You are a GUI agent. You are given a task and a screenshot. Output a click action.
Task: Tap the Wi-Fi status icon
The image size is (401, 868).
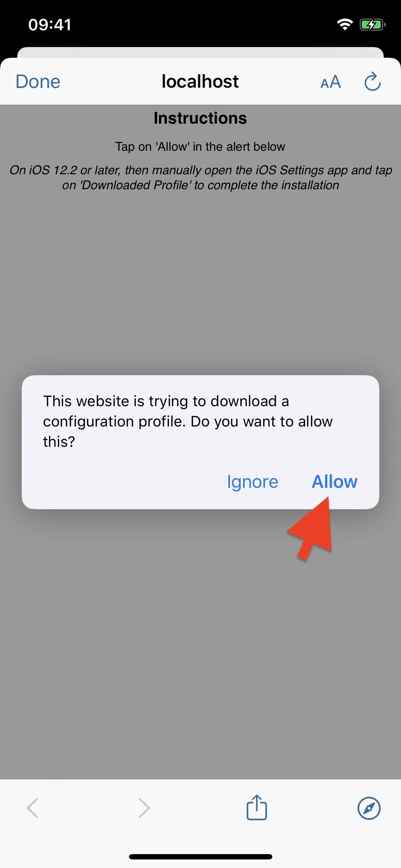(x=345, y=25)
